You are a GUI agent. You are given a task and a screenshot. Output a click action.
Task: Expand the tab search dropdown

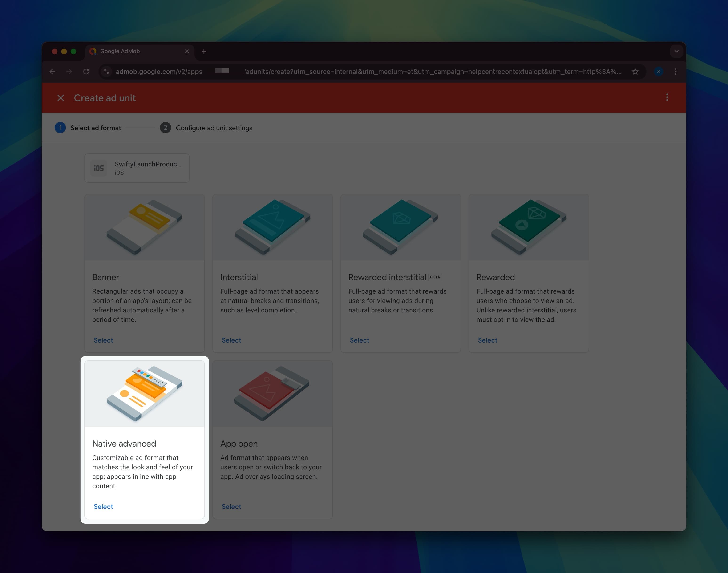676,51
